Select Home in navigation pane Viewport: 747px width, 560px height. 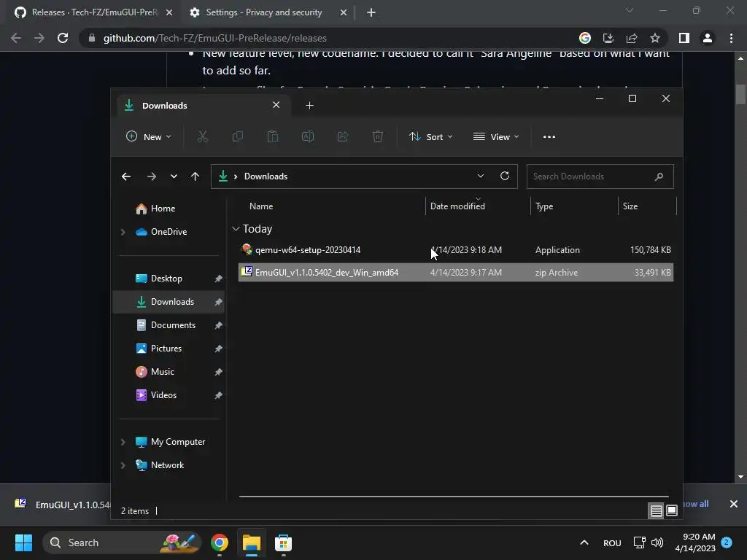[x=163, y=209]
